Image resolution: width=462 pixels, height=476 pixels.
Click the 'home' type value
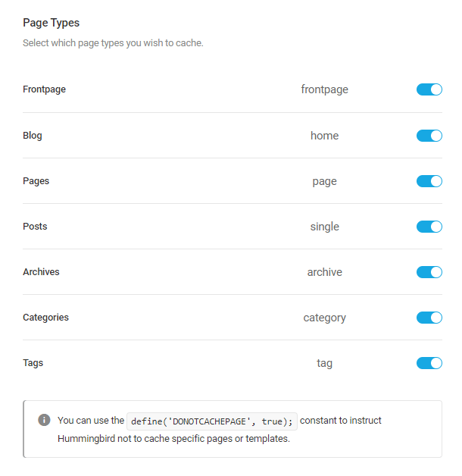pyautogui.click(x=325, y=136)
